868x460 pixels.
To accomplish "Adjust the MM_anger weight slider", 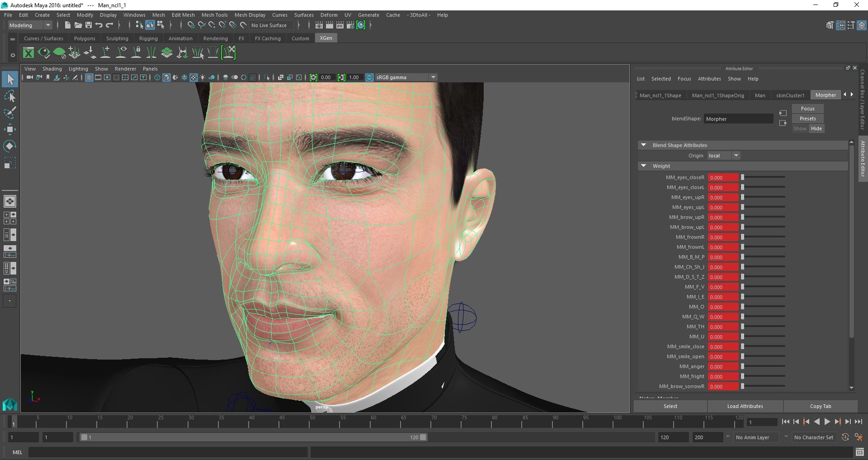I will click(763, 366).
